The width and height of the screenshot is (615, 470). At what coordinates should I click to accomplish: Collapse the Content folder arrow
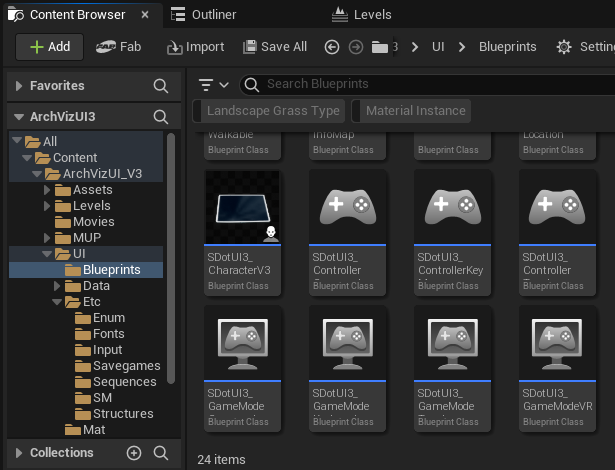click(27, 158)
